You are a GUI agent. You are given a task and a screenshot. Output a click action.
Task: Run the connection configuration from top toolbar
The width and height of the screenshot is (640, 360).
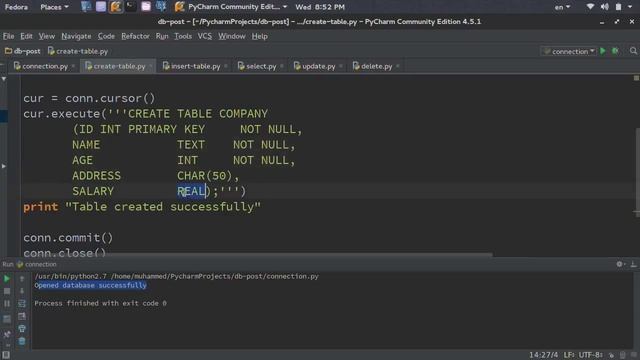pos(603,51)
